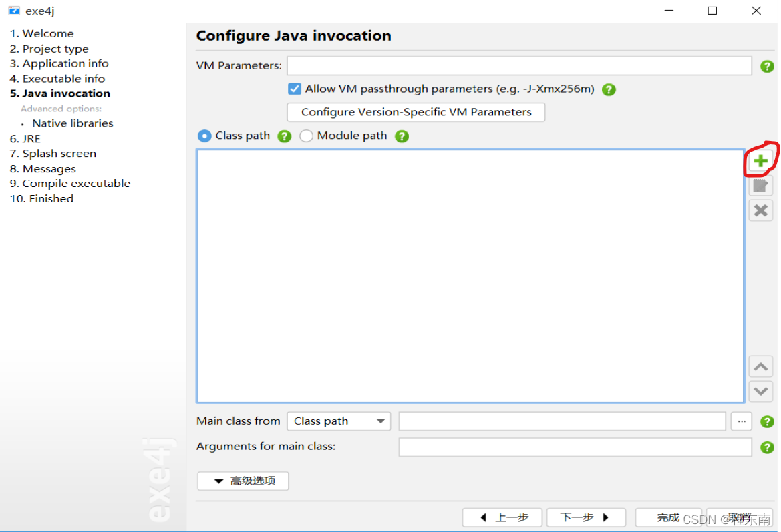Go to step 1. Welcome
Image resolution: width=781 pixels, height=532 pixels.
[x=42, y=33]
